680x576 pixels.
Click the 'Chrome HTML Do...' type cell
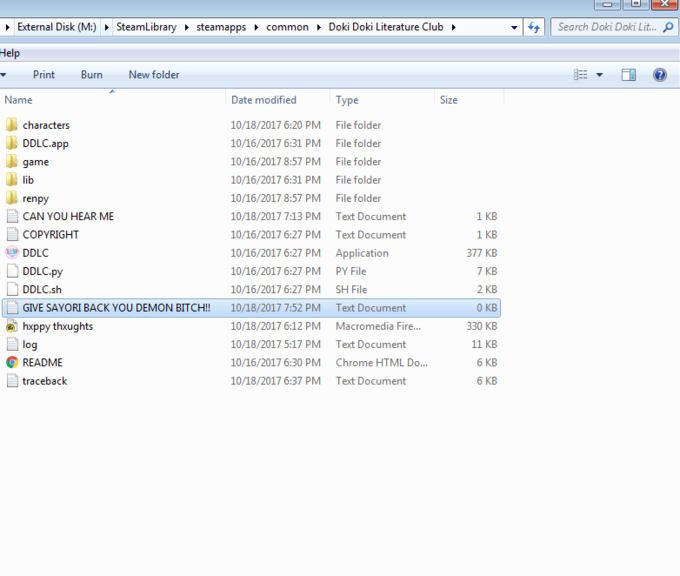pos(382,363)
